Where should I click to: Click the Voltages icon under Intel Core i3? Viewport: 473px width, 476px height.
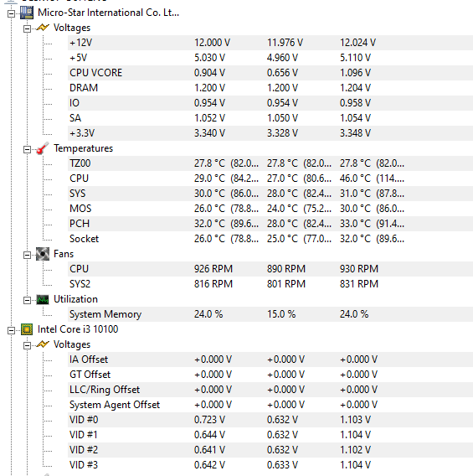(x=43, y=344)
